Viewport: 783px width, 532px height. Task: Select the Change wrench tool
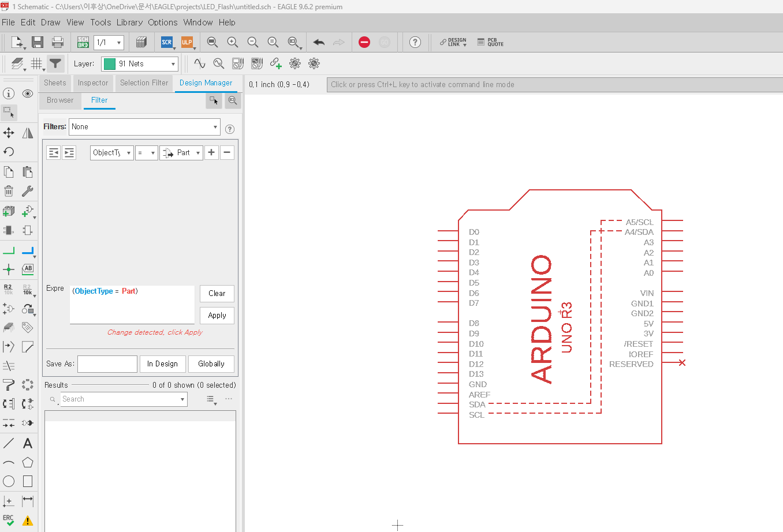(28, 191)
